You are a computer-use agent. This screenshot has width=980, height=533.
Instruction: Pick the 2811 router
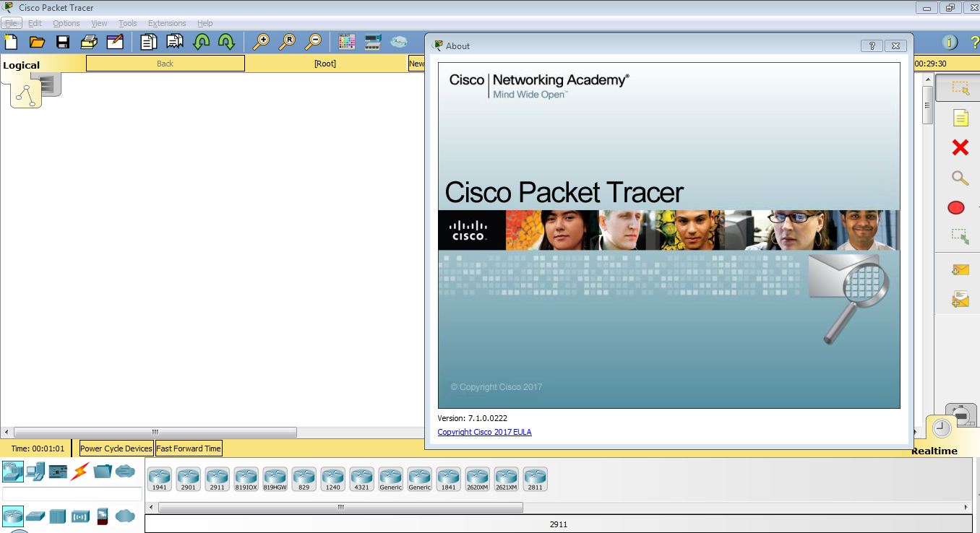coord(536,480)
